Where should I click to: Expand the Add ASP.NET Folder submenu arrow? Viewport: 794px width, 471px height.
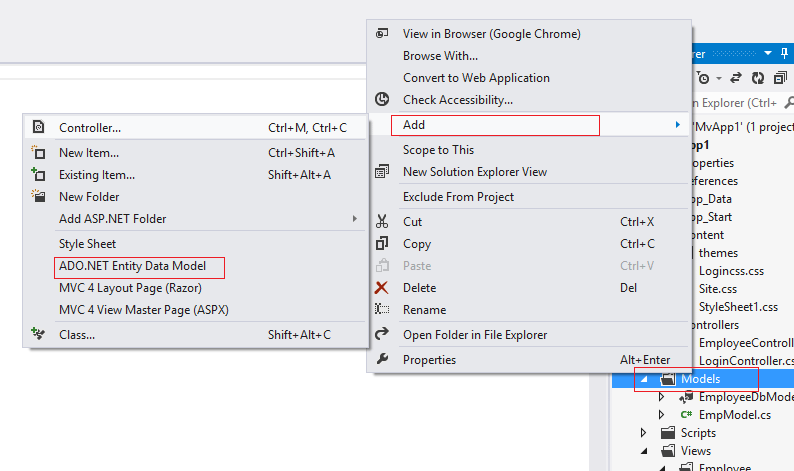tap(354, 219)
